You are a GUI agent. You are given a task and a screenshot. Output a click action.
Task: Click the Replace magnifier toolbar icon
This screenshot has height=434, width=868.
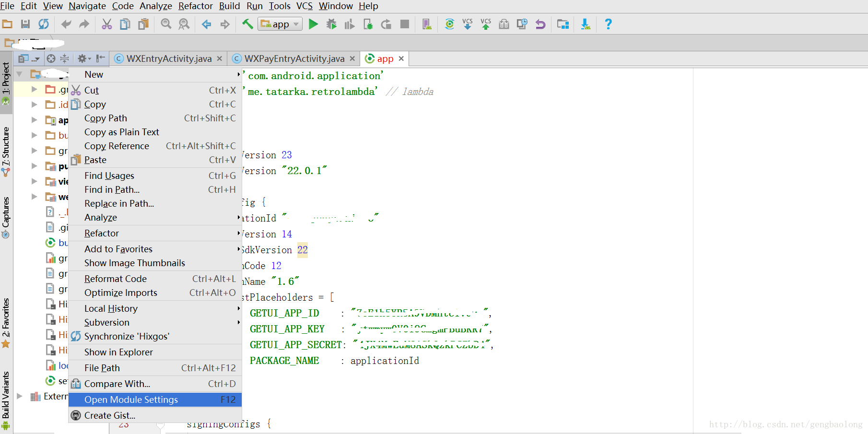click(x=184, y=24)
